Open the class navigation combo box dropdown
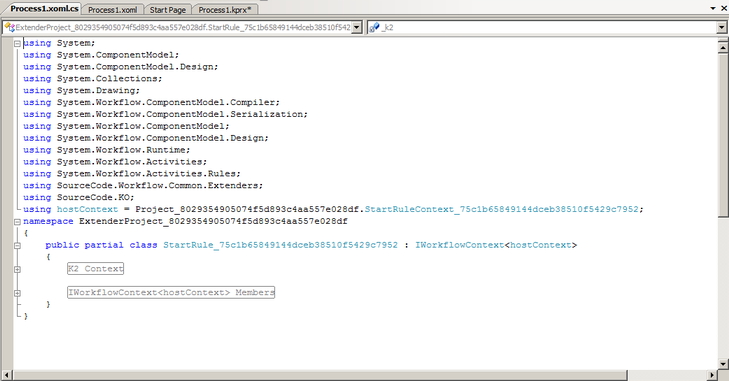 click(x=357, y=27)
